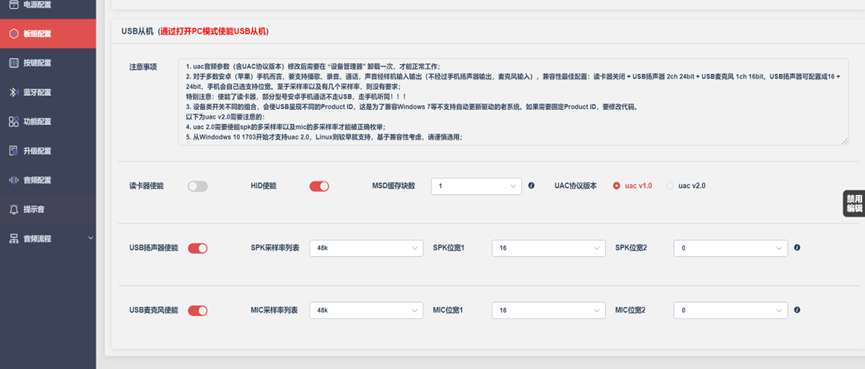The height and width of the screenshot is (369, 865).
Task: Open the 按键配置 menu item
Action: 48,63
